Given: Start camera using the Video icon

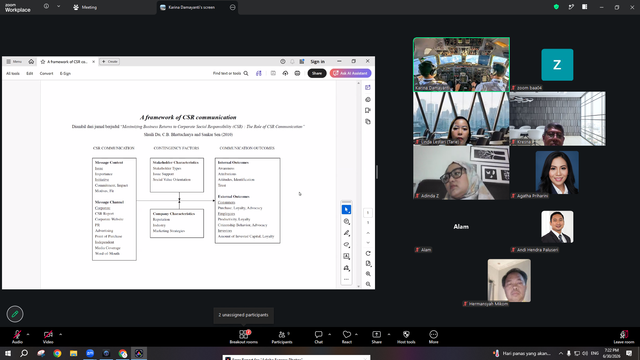Looking at the screenshot, I should pos(48,334).
